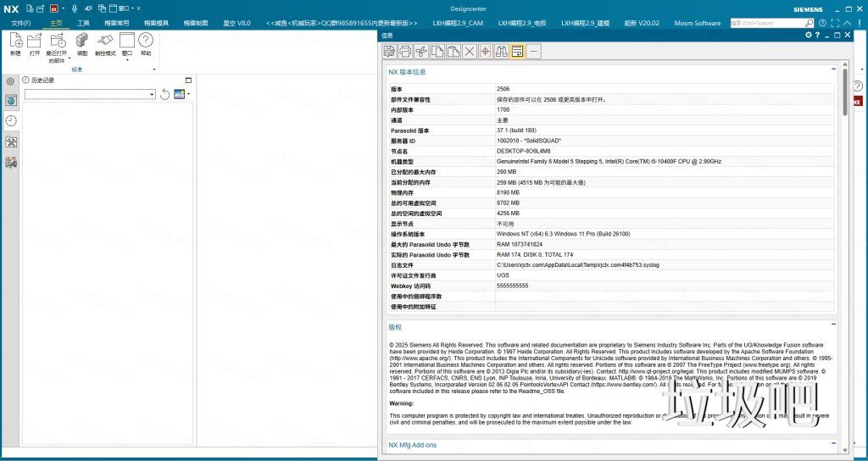This screenshot has height=461, width=868.
Task: Open a part with 打开
Action: pyautogui.click(x=35, y=44)
